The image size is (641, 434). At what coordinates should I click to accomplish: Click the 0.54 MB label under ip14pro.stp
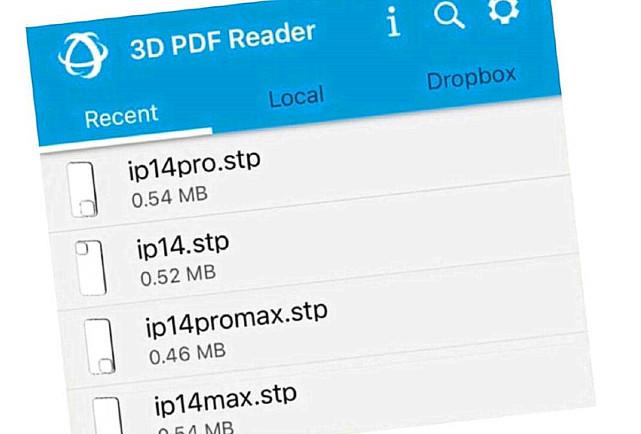pyautogui.click(x=170, y=197)
